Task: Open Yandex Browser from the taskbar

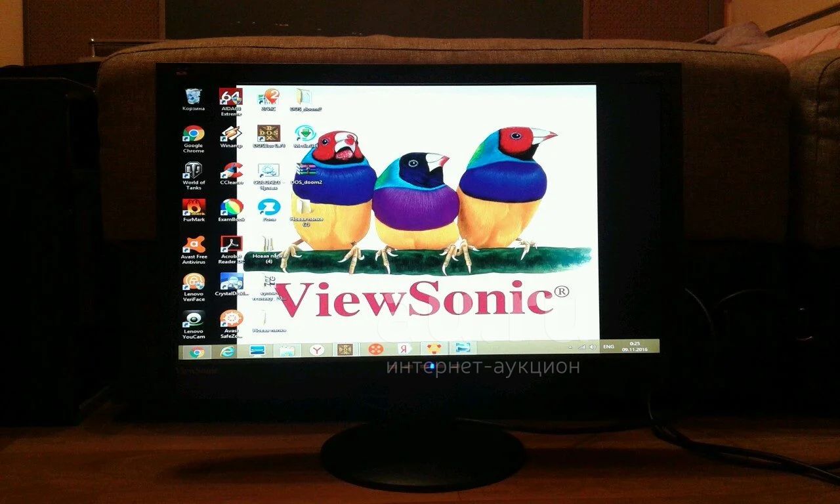Action: 317,350
